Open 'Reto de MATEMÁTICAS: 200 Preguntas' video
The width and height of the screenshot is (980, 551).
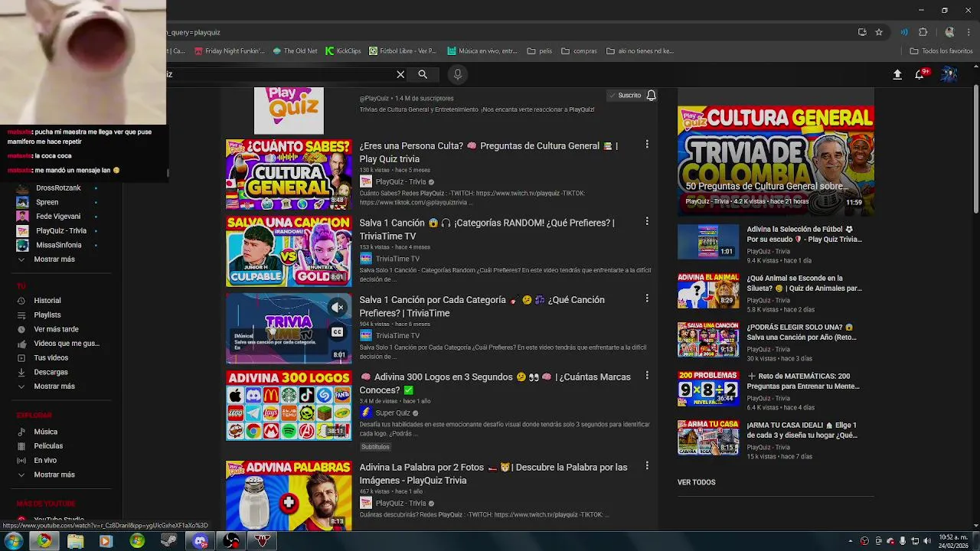tap(802, 381)
